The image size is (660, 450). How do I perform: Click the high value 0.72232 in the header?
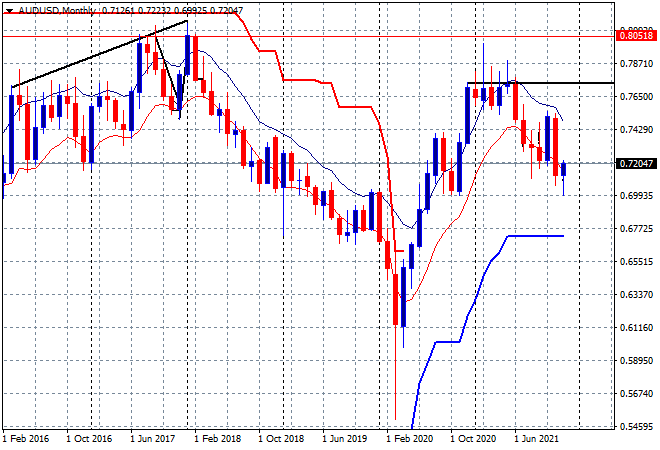(x=154, y=10)
